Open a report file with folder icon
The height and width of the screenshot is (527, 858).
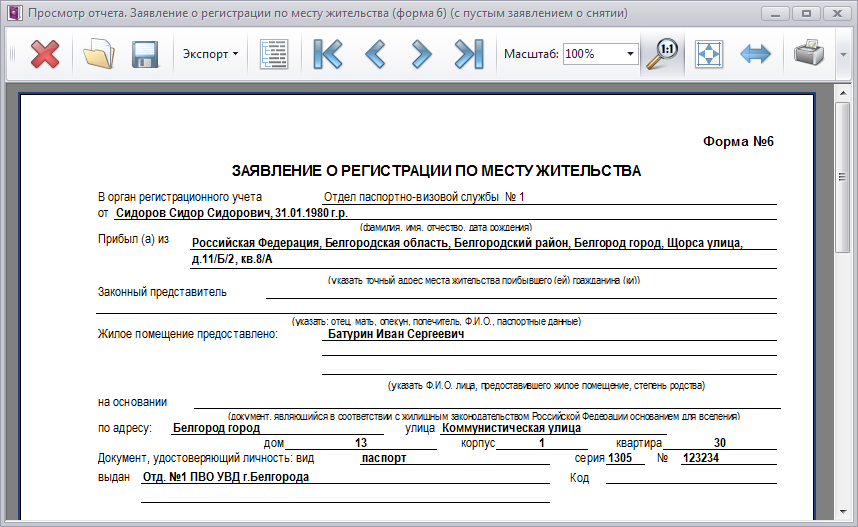(x=99, y=54)
